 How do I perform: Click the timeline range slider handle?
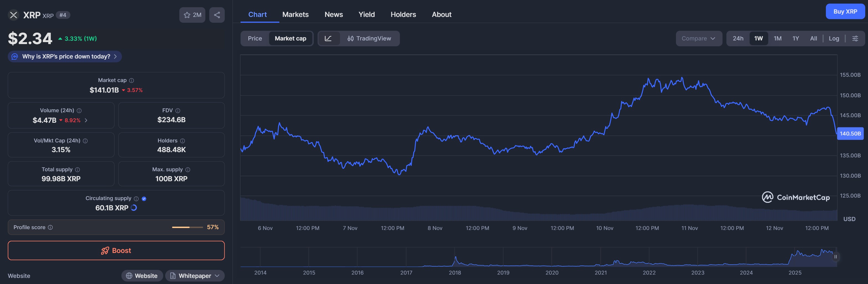835,257
